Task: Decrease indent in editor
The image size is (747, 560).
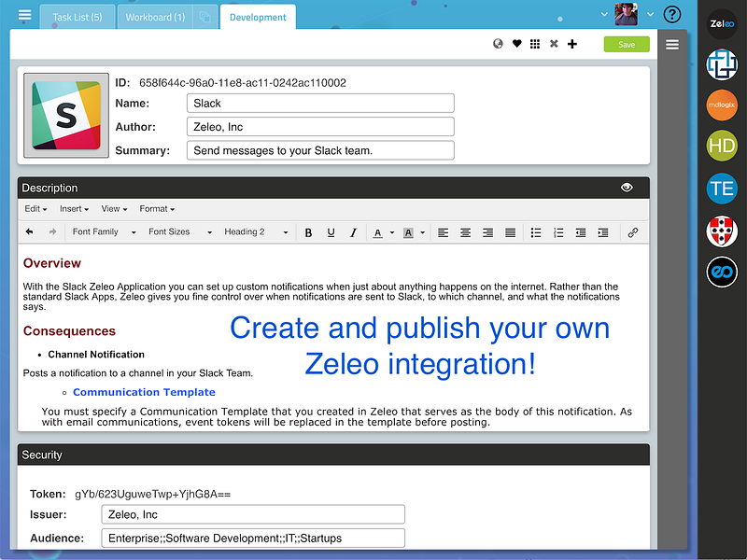Action: [581, 232]
